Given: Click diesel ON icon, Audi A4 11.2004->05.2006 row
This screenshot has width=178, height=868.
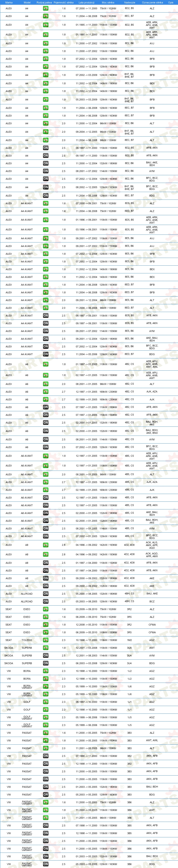Looking at the screenshot, I should (x=46, y=195).
